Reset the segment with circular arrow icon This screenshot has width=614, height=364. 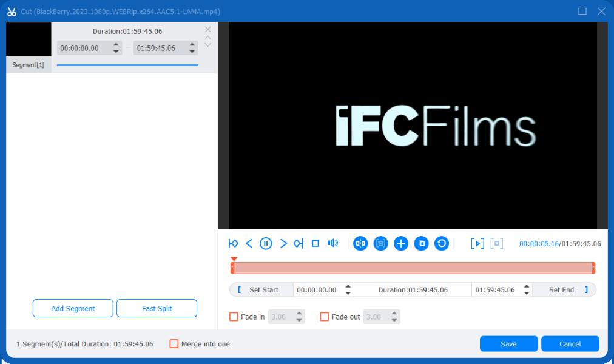pyautogui.click(x=442, y=243)
